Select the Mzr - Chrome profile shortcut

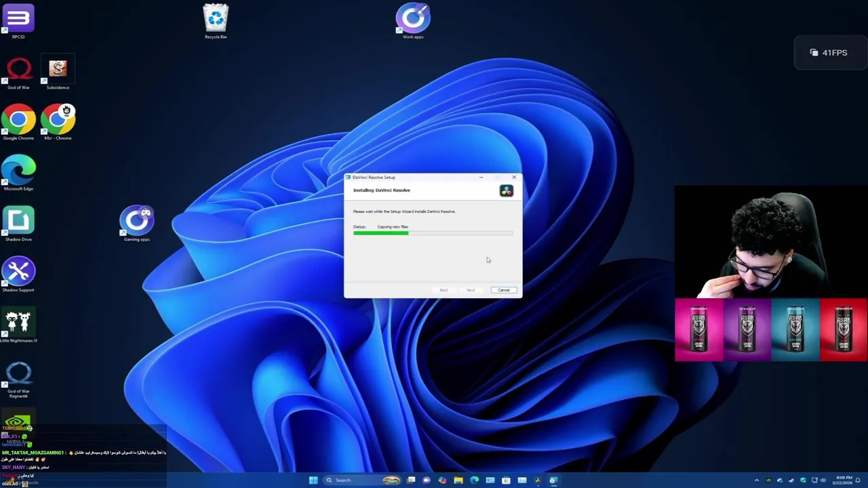point(58,122)
